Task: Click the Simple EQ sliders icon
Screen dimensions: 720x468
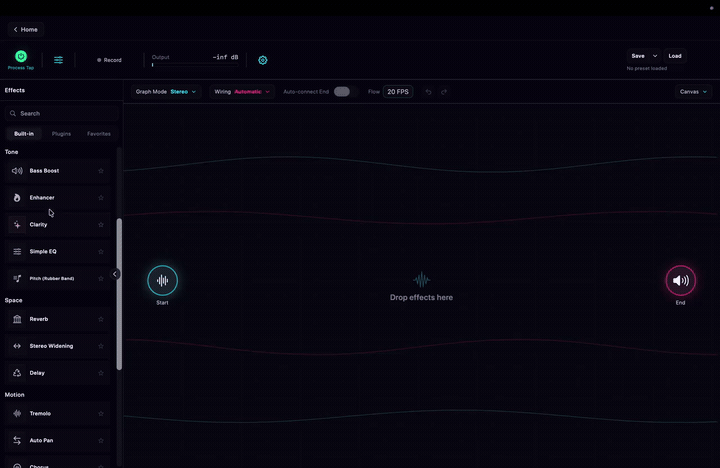Action: pyautogui.click(x=17, y=252)
